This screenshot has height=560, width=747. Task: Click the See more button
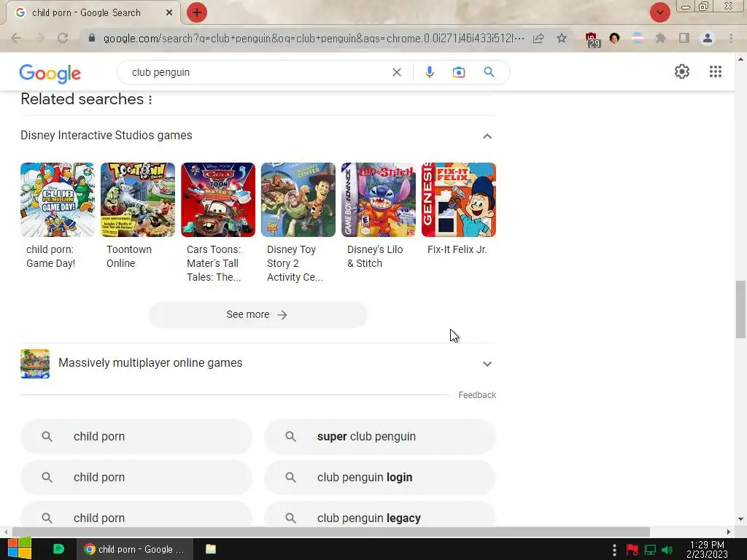[x=258, y=315]
